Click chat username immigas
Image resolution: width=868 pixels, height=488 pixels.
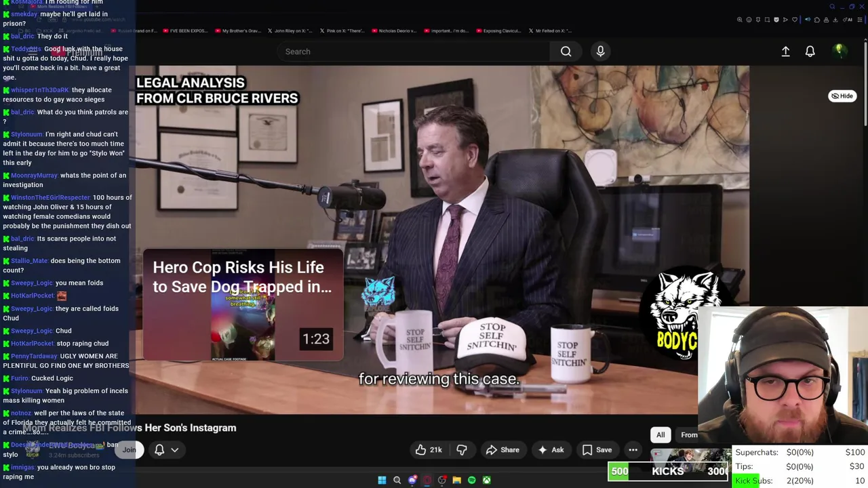22,468
